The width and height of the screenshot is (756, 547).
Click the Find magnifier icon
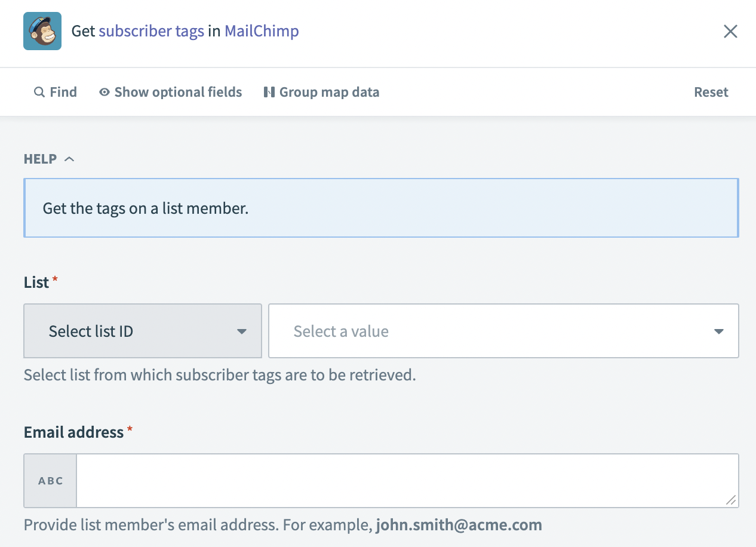[x=38, y=92]
